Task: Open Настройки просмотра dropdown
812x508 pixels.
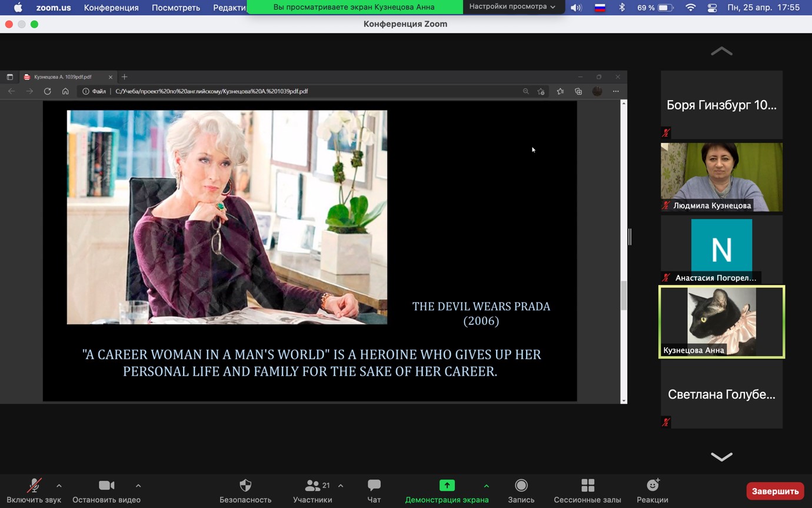Action: coord(512,6)
